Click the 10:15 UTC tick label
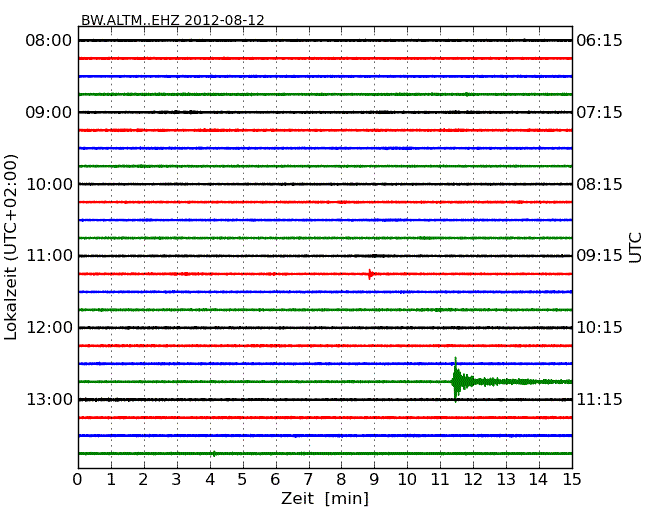Viewport: 650px width, 520px height. click(599, 328)
